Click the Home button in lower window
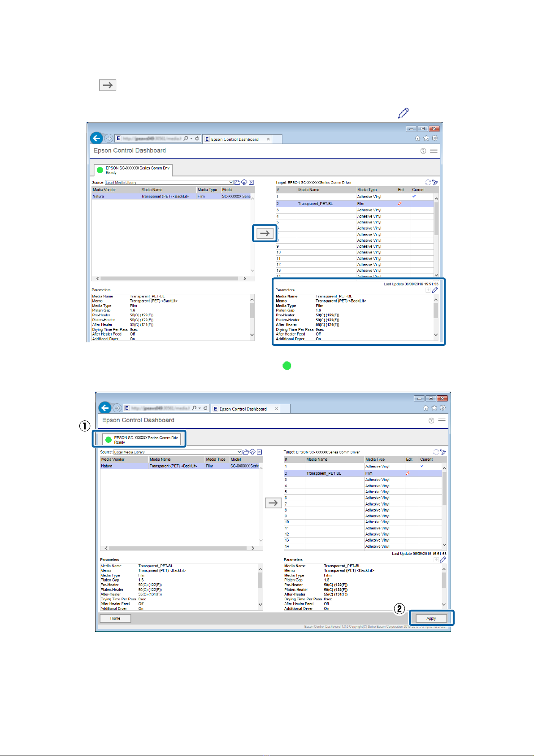The height and width of the screenshot is (756, 534). click(x=115, y=618)
